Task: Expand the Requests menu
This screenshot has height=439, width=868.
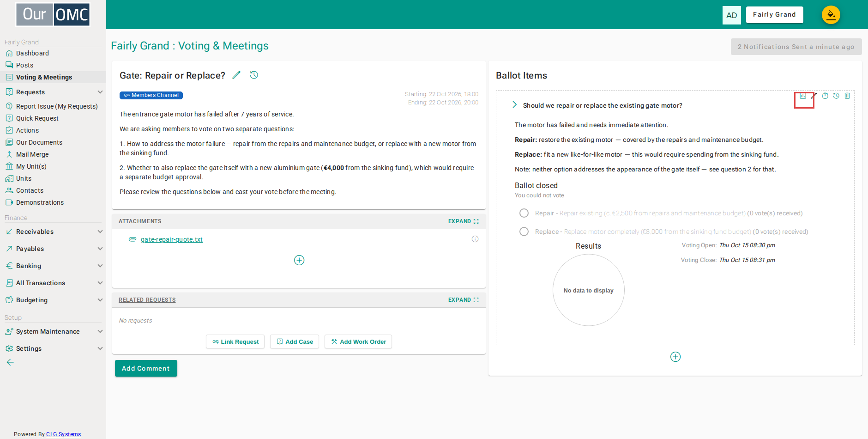Action: pos(53,92)
